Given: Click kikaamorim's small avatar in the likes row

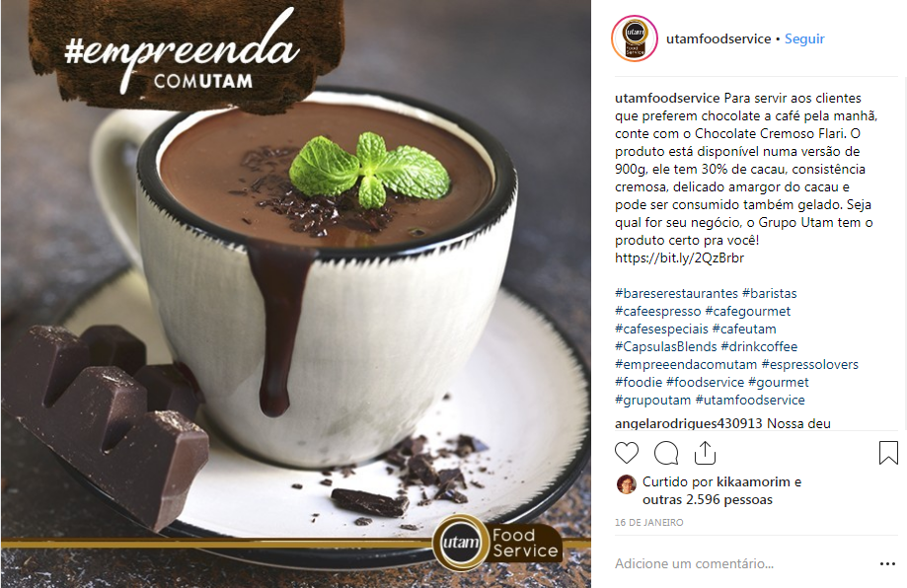Looking at the screenshot, I should 626,484.
